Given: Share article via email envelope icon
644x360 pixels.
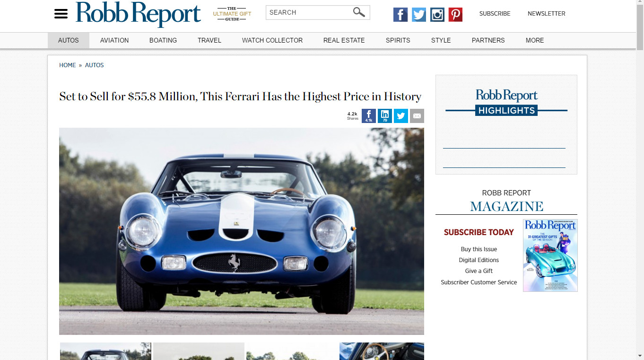Looking at the screenshot, I should [417, 116].
